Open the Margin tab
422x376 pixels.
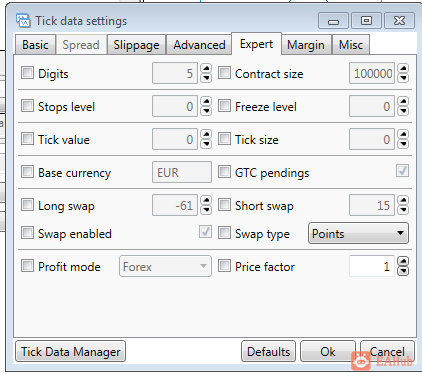(x=306, y=44)
